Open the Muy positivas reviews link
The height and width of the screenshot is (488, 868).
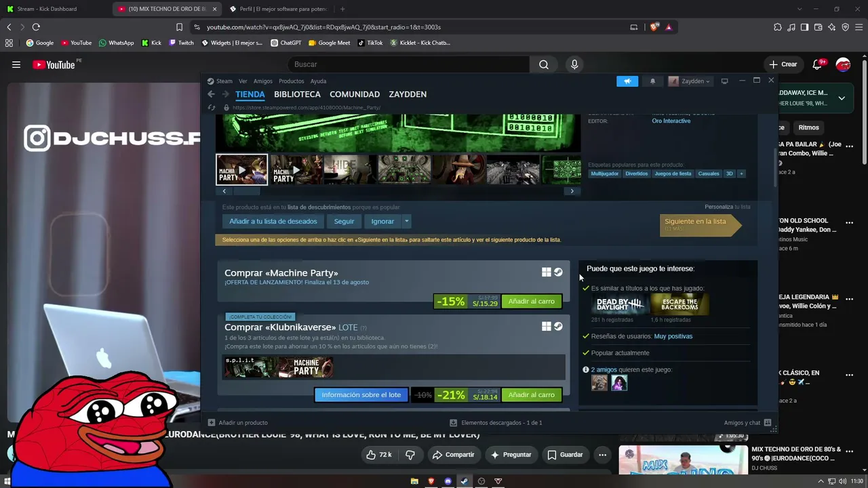673,336
